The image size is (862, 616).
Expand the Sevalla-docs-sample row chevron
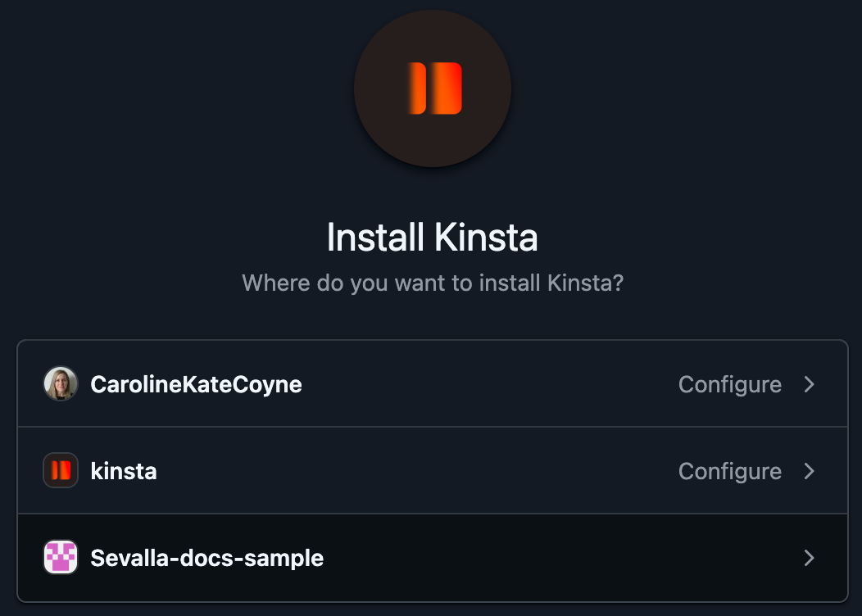click(810, 557)
